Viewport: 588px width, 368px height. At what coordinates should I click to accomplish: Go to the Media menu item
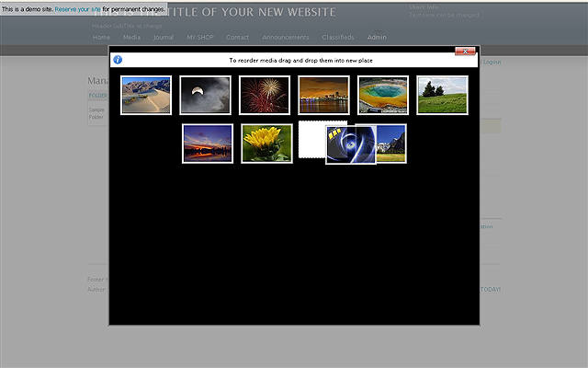[x=131, y=38]
